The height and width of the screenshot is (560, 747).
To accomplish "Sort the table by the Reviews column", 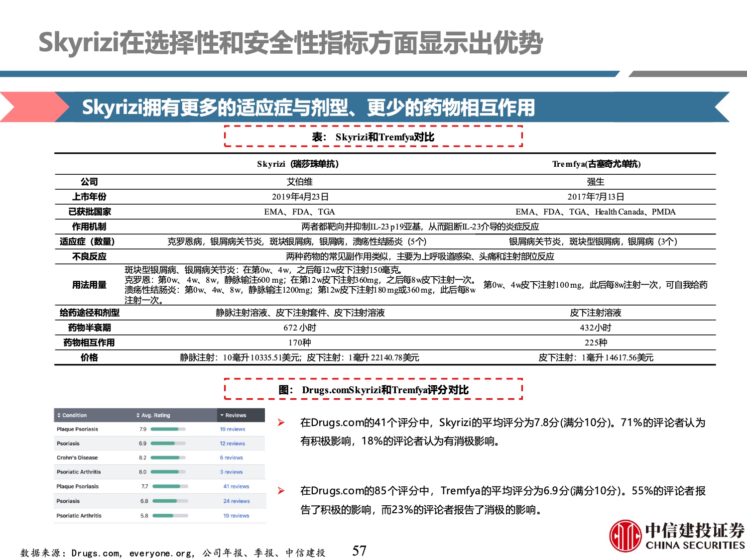I will coord(235,415).
